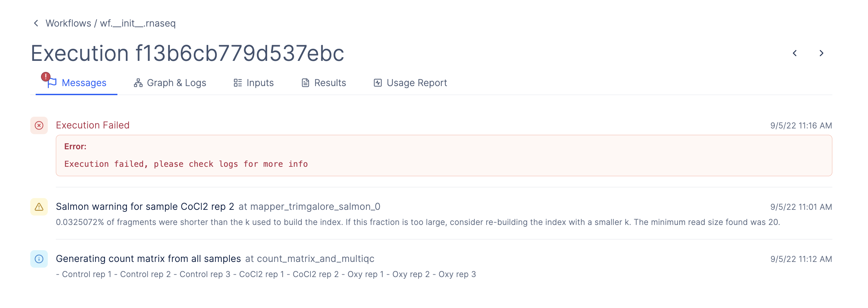
Task: Open the Workflows breadcrumb link
Action: tap(68, 23)
